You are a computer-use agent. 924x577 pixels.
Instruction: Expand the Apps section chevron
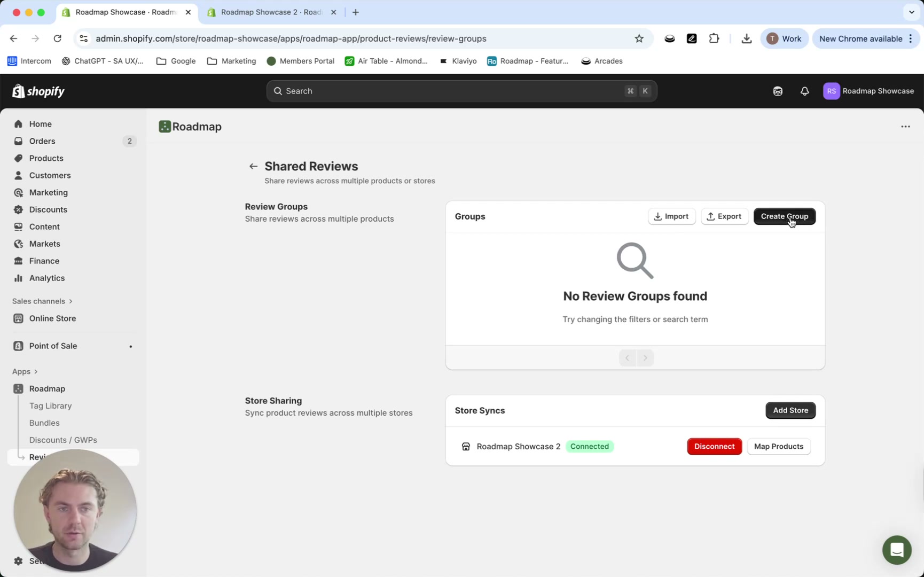pyautogui.click(x=36, y=371)
